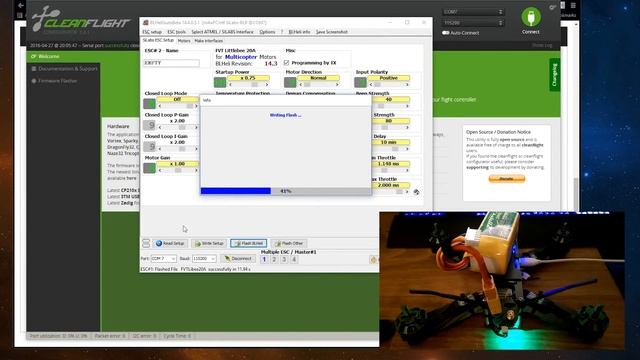Click the Donate button in Cleanflight
The image size is (640, 360).
point(507,178)
